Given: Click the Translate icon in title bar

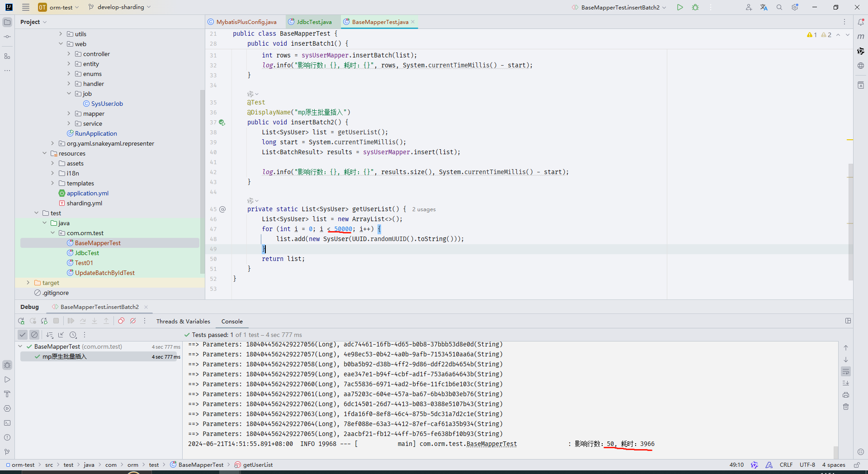Looking at the screenshot, I should 764,7.
